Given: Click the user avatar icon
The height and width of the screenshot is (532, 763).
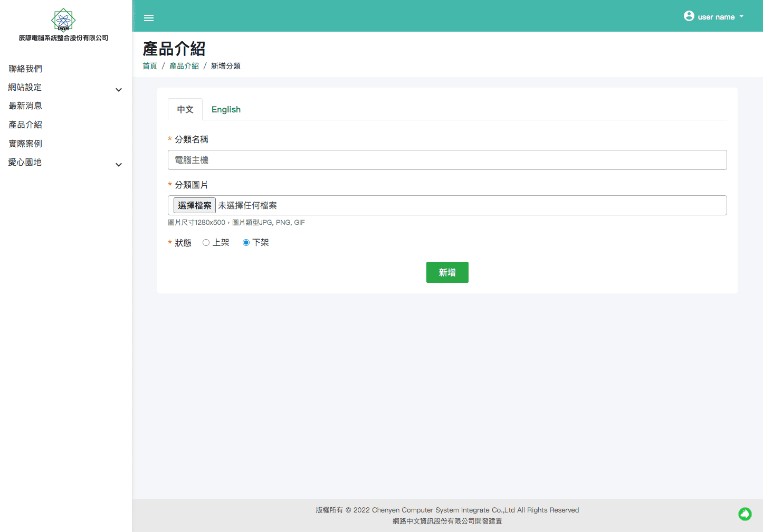Looking at the screenshot, I should click(689, 16).
